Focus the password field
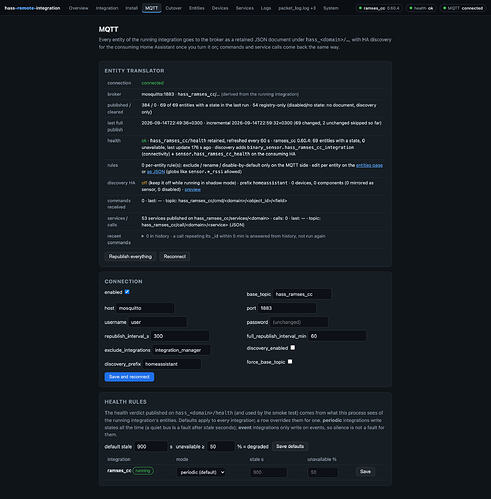The image size is (491, 499). pos(299,322)
